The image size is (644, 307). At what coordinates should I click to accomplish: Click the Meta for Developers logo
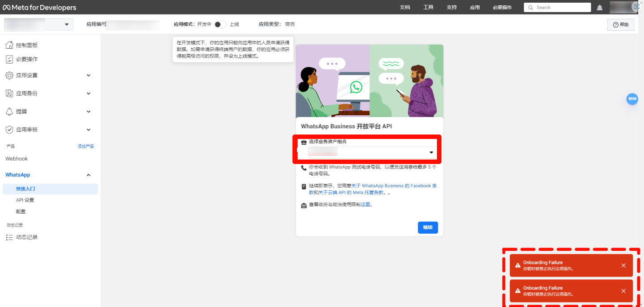pos(40,7)
